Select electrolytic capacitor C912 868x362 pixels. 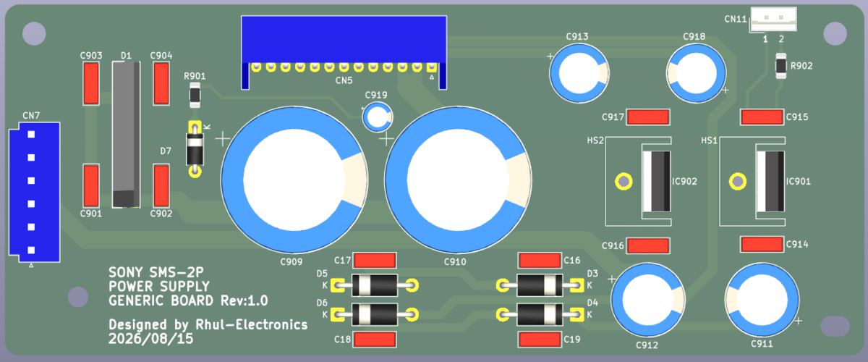pyautogui.click(x=647, y=299)
